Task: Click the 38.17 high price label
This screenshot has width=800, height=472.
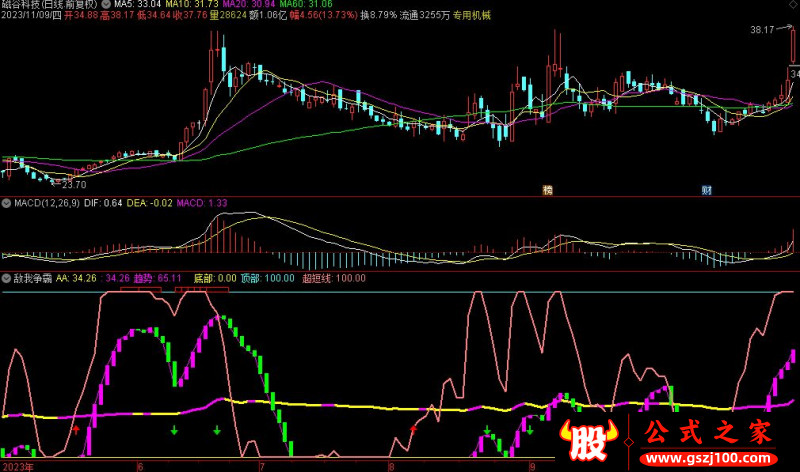Action: [762, 30]
